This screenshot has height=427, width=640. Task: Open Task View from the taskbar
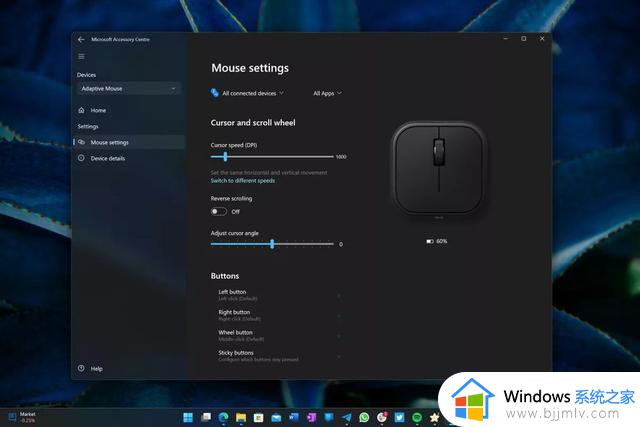pos(206,417)
